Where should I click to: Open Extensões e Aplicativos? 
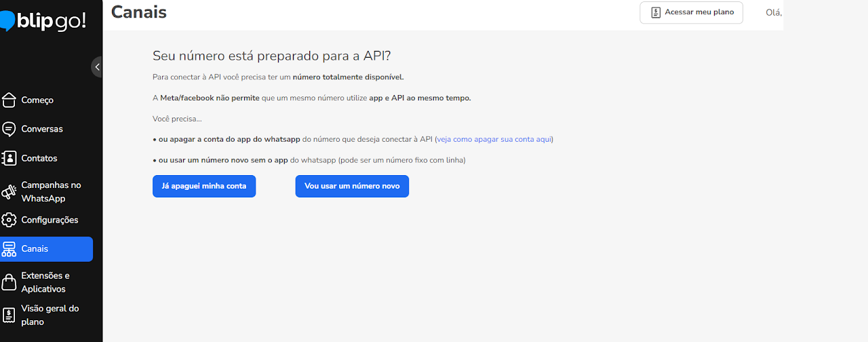pos(45,282)
